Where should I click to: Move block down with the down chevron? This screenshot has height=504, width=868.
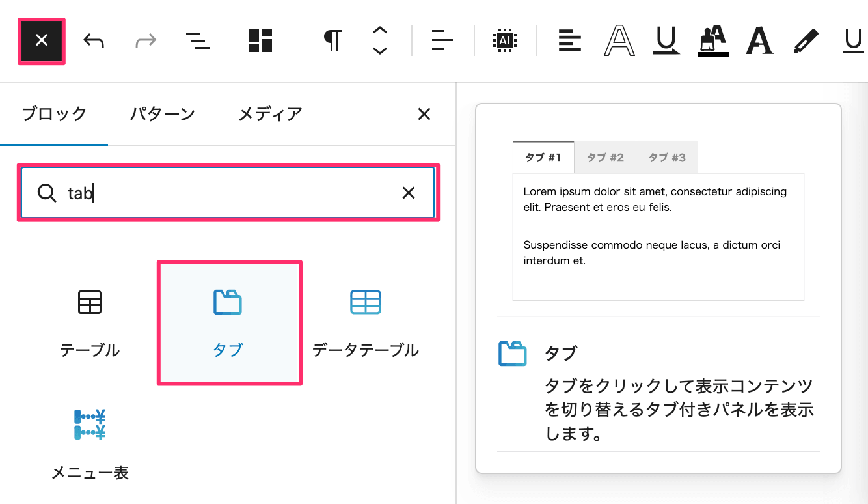coord(380,51)
